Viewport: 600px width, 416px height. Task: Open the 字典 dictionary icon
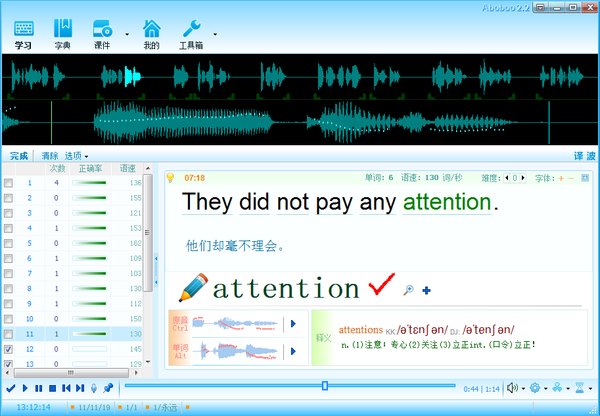pos(63,34)
